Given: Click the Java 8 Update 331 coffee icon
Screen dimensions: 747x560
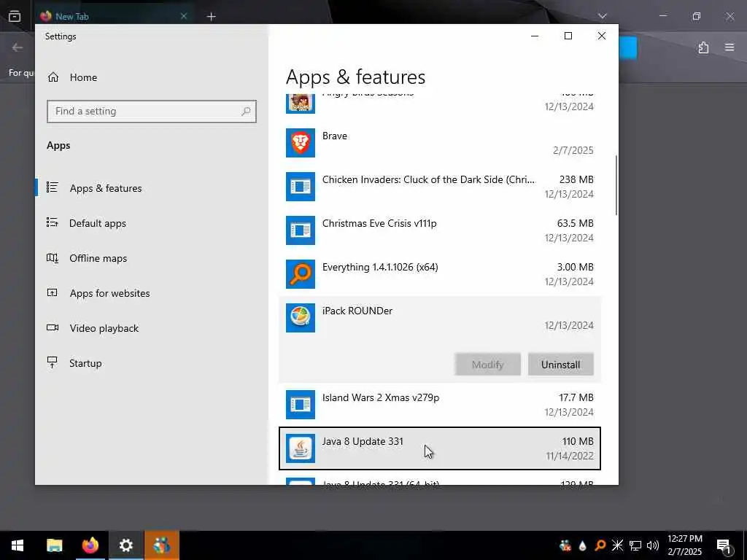Looking at the screenshot, I should pyautogui.click(x=300, y=448).
